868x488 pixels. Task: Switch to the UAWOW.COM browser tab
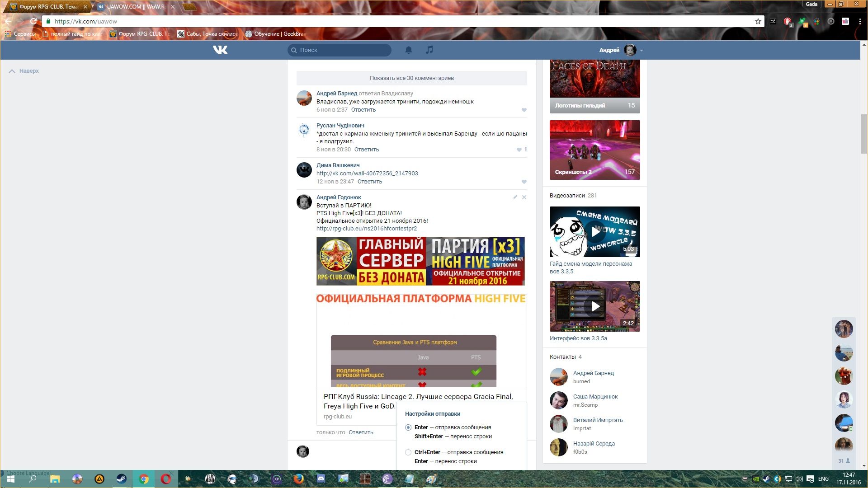point(136,7)
